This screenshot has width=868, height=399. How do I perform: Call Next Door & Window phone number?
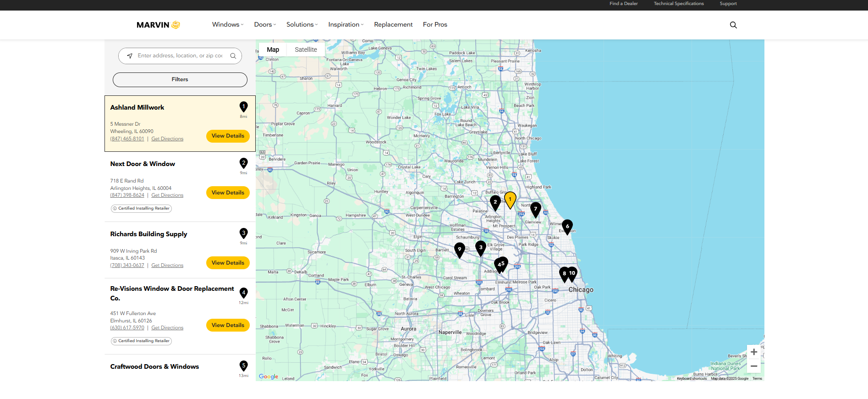tap(127, 195)
